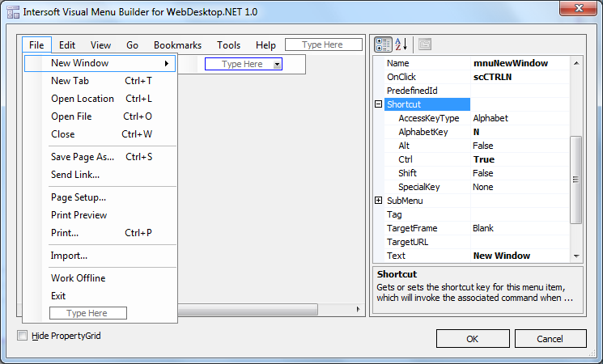Click the application icon in title bar
The image size is (603, 364).
tap(12, 11)
